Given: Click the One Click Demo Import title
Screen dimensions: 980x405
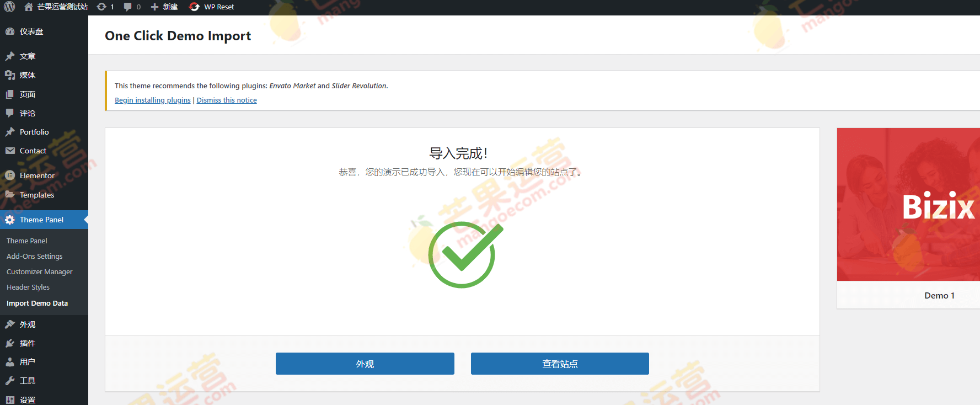Looking at the screenshot, I should coord(178,36).
